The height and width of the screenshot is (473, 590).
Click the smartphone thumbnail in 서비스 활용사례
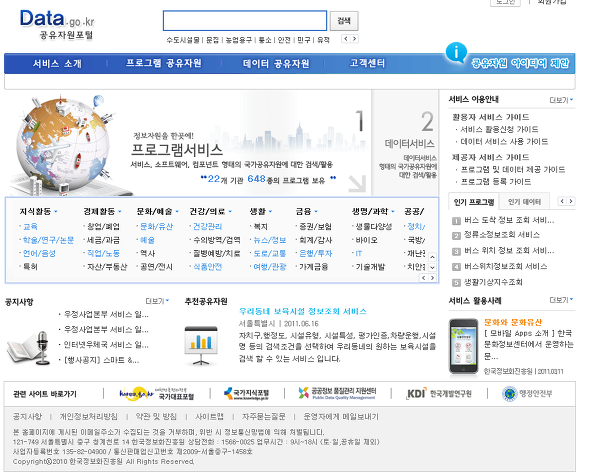(x=463, y=346)
